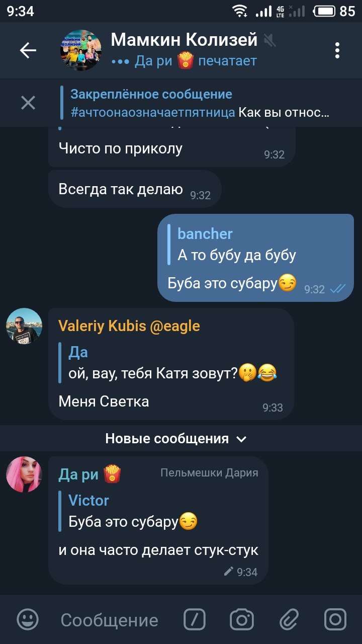Open the three-dot chat options menu
The width and height of the screenshot is (362, 644).
337,50
